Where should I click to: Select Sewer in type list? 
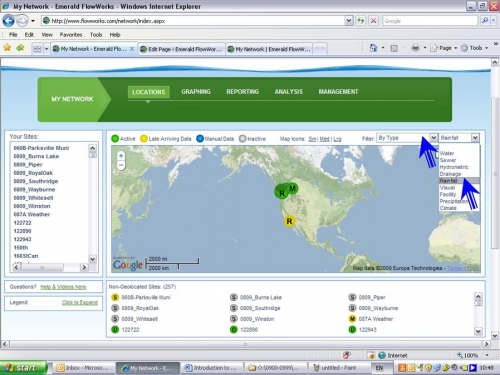[x=448, y=160]
